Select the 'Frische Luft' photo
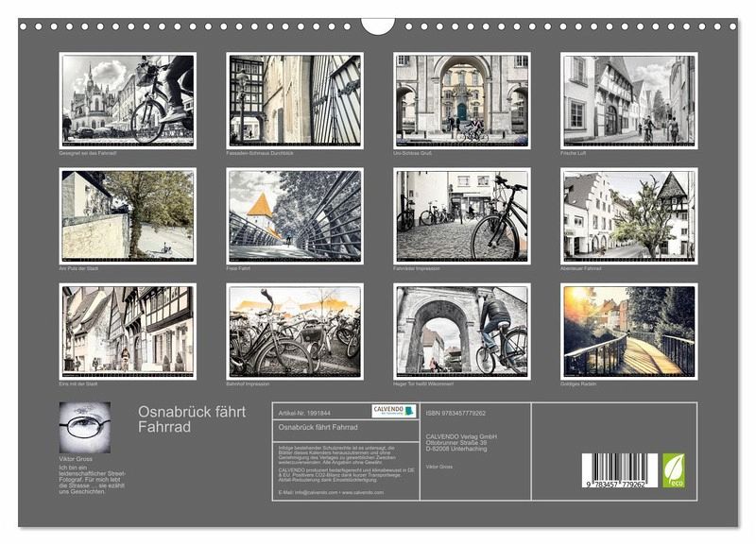756x545 pixels. point(628,99)
